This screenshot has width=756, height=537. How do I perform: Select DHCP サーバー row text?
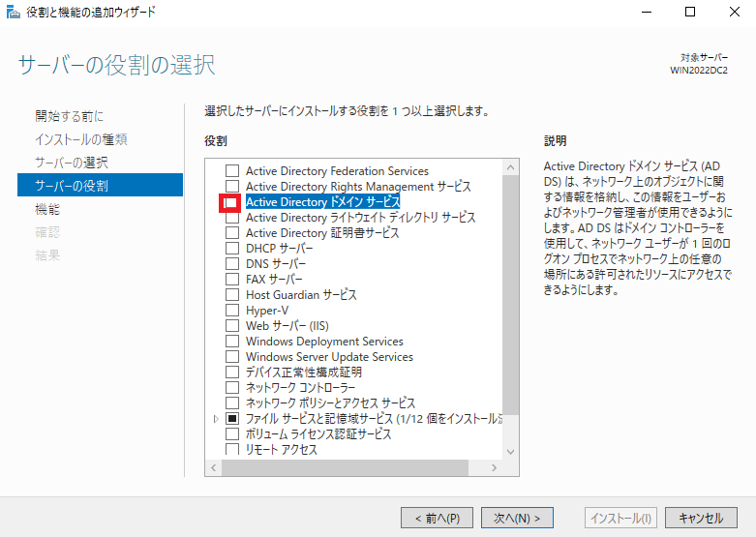[279, 249]
